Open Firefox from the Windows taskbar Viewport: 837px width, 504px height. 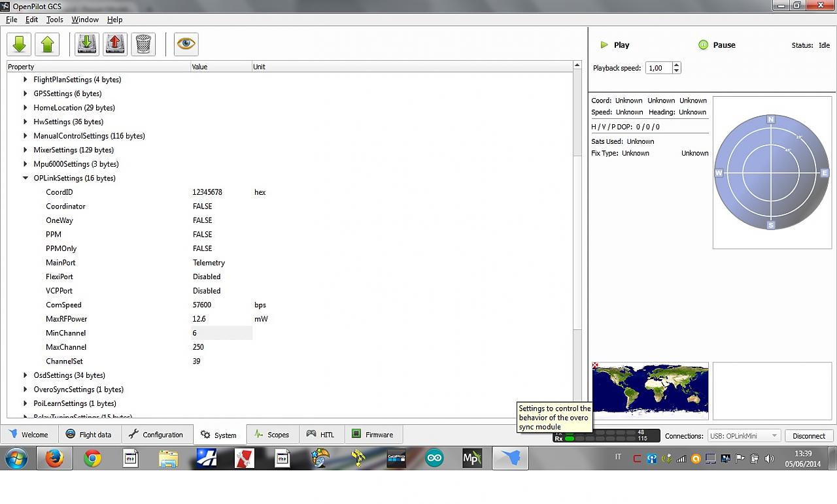pyautogui.click(x=54, y=459)
